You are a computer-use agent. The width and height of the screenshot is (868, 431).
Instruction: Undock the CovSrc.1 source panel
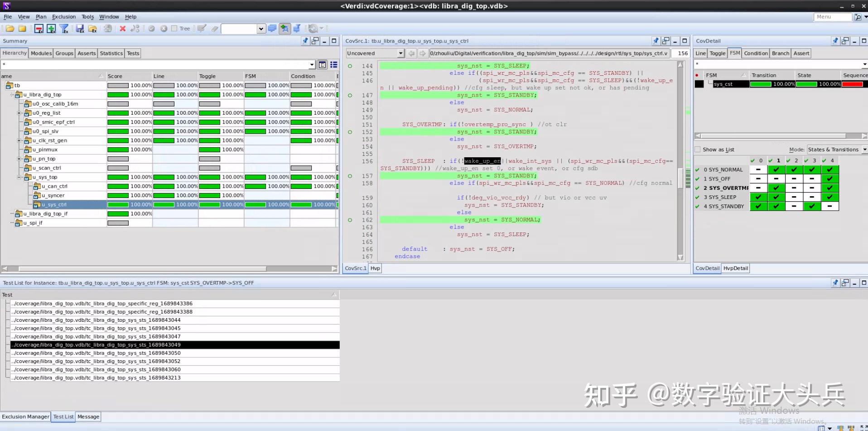point(665,41)
